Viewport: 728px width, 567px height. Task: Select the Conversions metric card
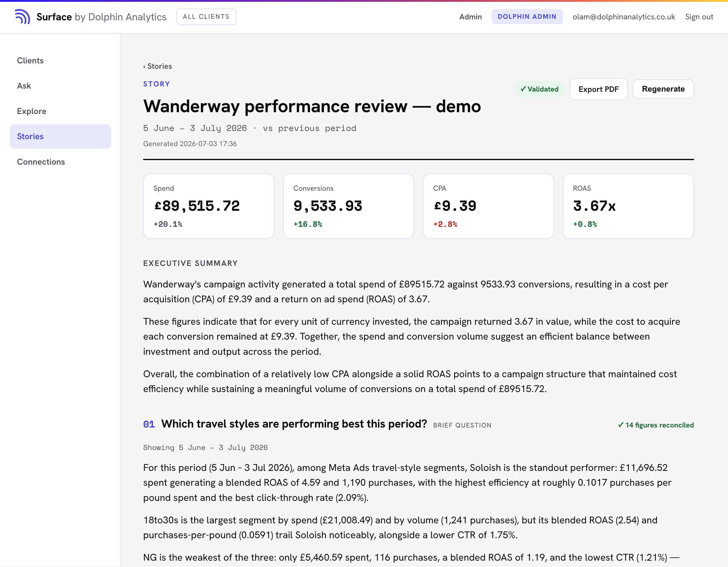(349, 206)
